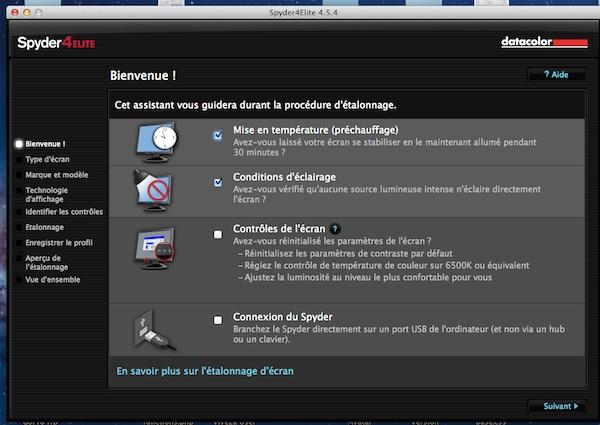Click text 'Ajustez la luminosité au niveau le plus confortable'
This screenshot has width=600, height=425.
[347, 277]
